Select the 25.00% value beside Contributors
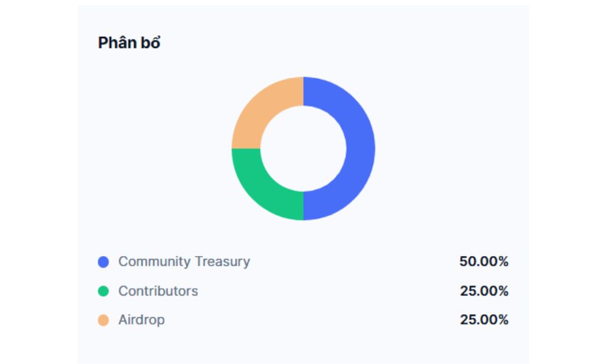Viewport: 607px width, 364px height. (484, 291)
